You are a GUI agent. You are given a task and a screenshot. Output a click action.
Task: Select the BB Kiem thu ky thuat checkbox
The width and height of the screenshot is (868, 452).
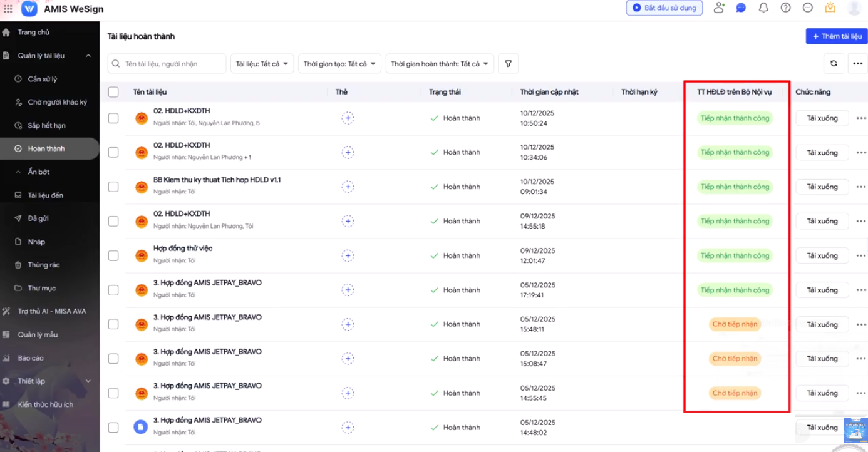tap(113, 187)
